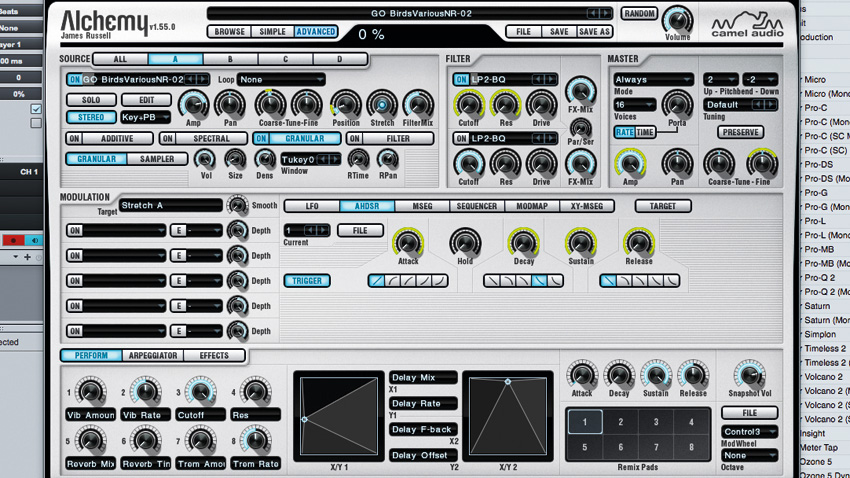Open the Key+PB dropdown
850x478 pixels.
click(x=145, y=117)
